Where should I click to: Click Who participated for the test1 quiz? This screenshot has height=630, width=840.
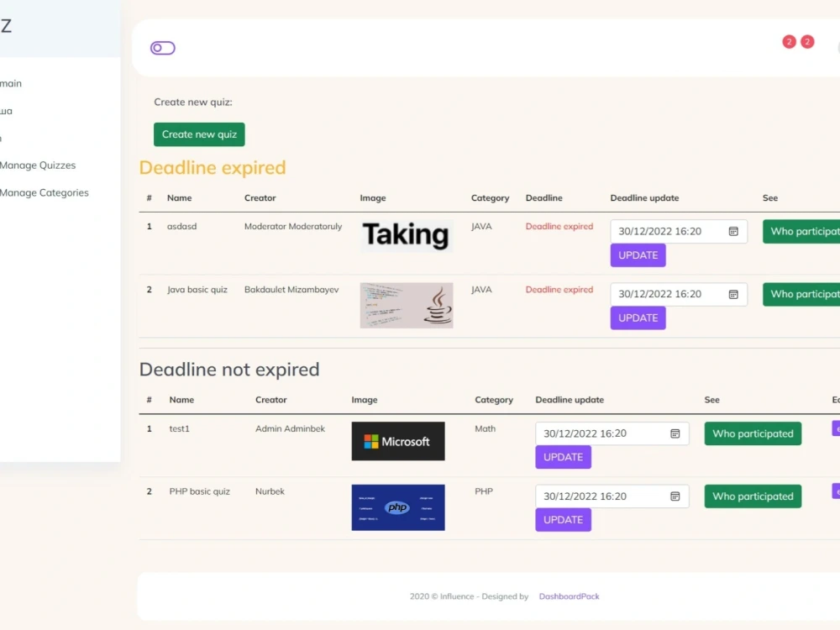[752, 433]
